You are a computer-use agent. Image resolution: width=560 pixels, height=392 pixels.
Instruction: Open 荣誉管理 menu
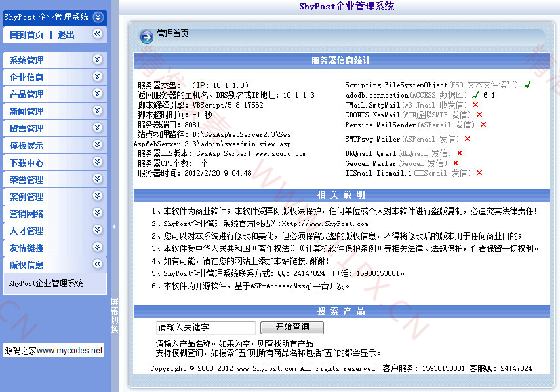pyautogui.click(x=27, y=180)
